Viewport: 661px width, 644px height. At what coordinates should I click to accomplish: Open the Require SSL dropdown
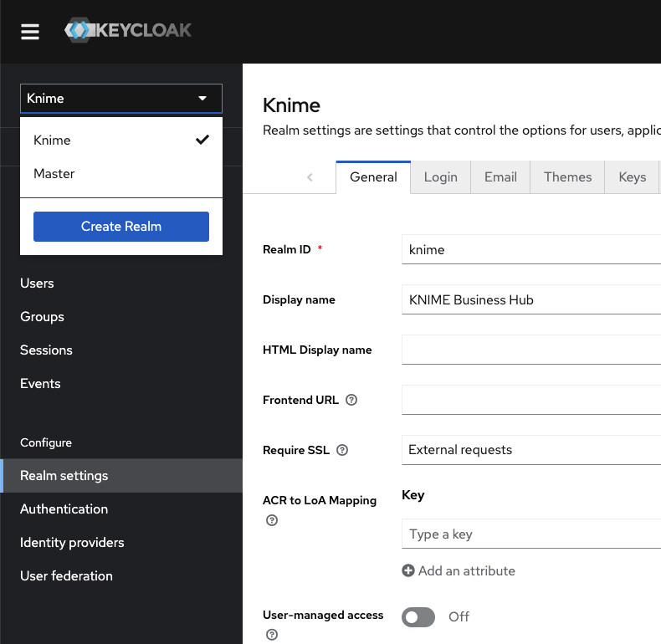[x=530, y=450]
